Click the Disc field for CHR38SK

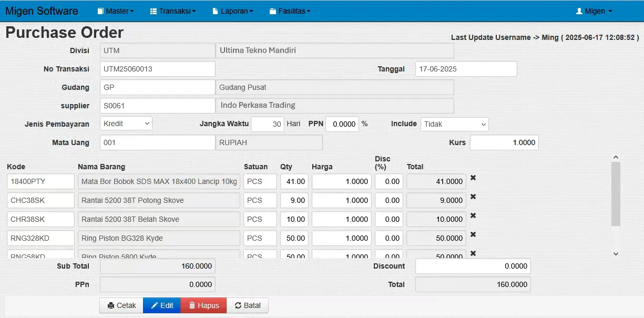click(x=389, y=219)
